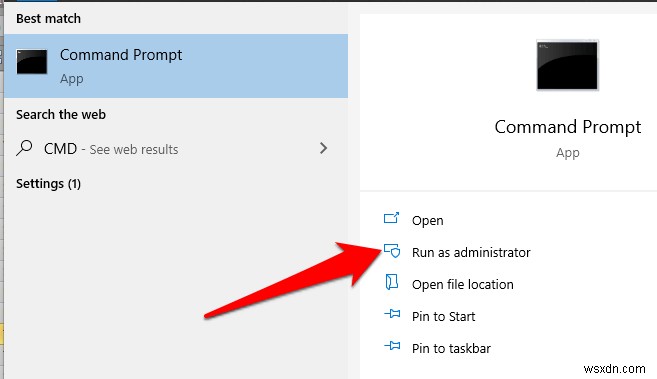This screenshot has width=657, height=379.
Task: Select Run as administrator option
Action: click(471, 253)
